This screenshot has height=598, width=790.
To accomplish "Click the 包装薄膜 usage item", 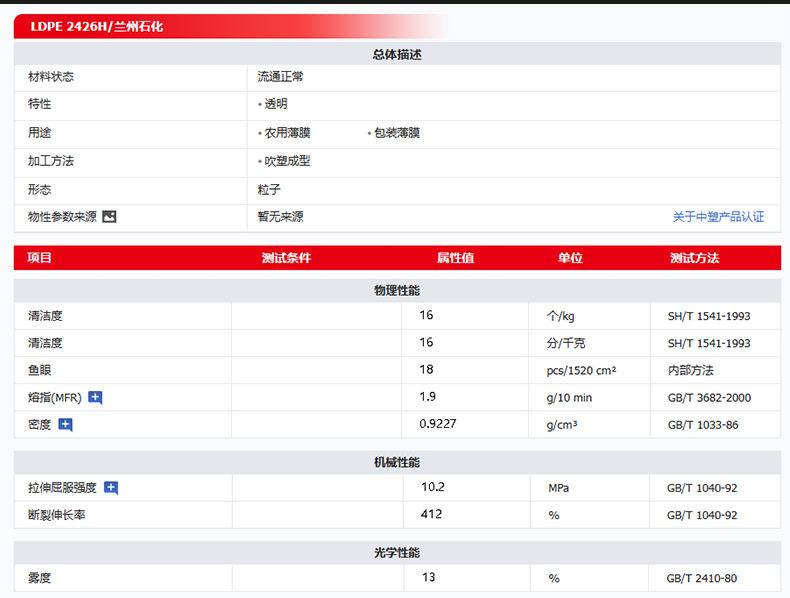I will coord(397,132).
